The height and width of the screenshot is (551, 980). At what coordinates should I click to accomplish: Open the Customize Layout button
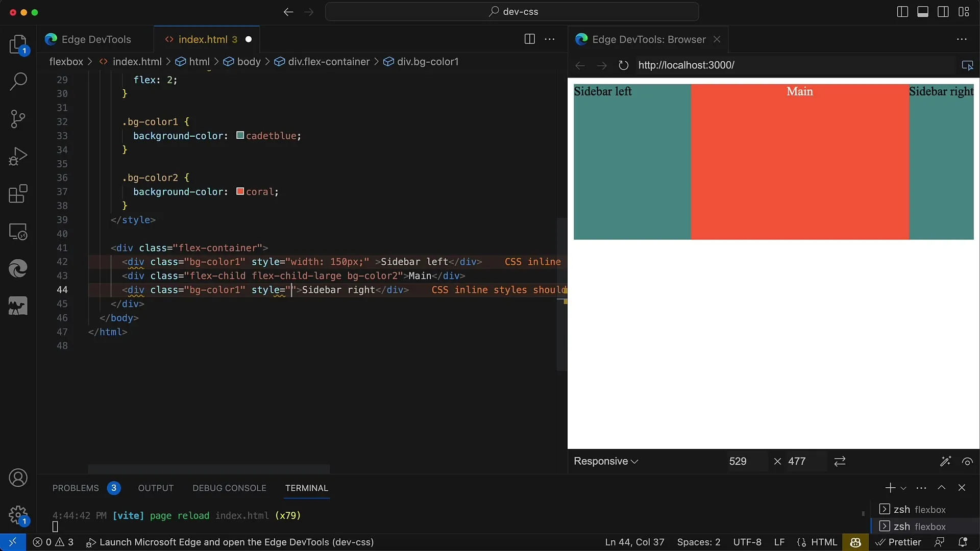(964, 12)
